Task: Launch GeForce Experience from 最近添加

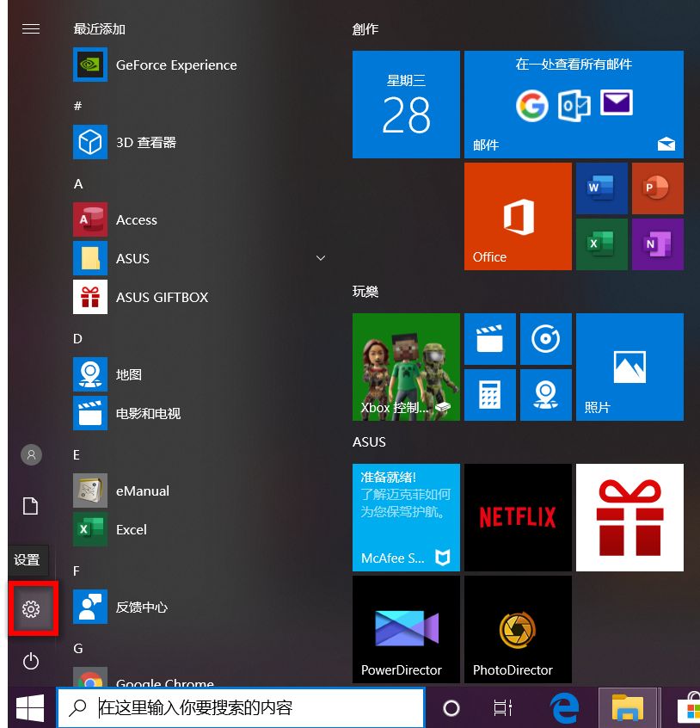Action: point(175,65)
